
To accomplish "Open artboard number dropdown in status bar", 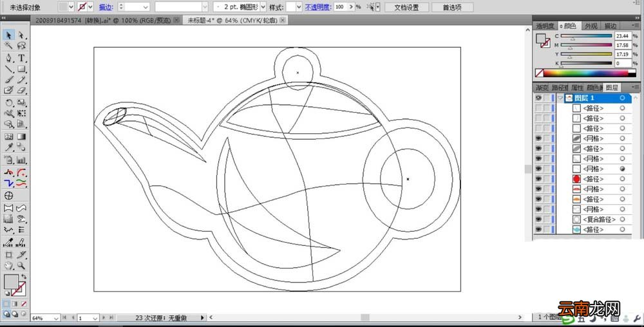I will click(95, 318).
